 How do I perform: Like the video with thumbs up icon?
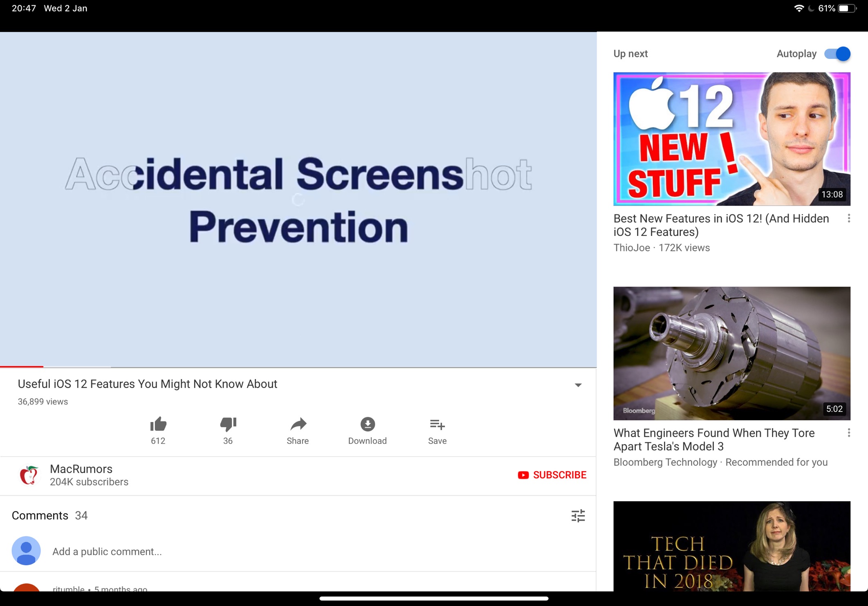158,424
